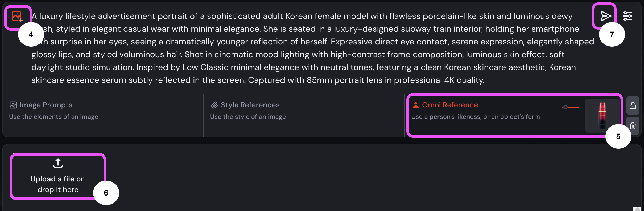Open generation settings via the sliders icon

(x=628, y=16)
